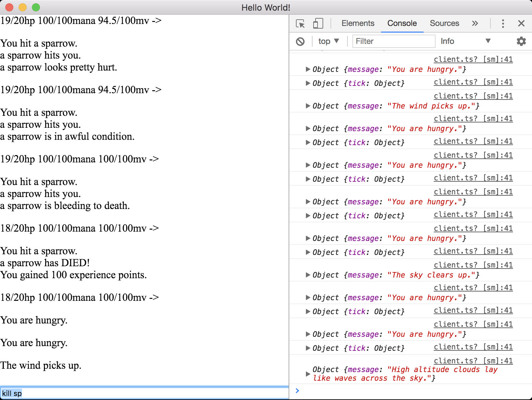Expand the 'The sky clears up.' message object
Viewport: 532px width, 400px height.
(308, 275)
